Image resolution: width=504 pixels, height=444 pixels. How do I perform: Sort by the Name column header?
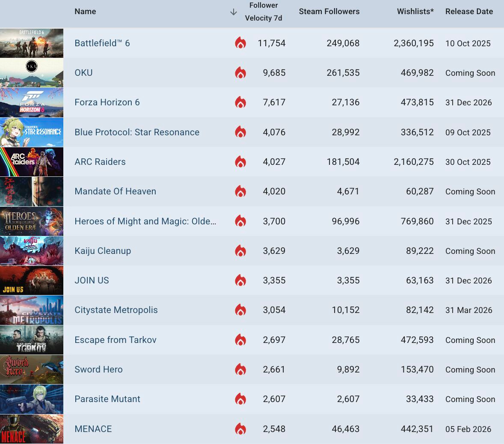point(85,12)
